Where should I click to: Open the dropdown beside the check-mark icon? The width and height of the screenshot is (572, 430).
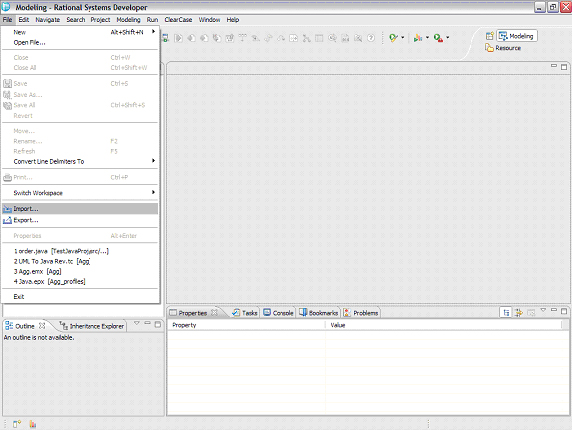click(403, 37)
